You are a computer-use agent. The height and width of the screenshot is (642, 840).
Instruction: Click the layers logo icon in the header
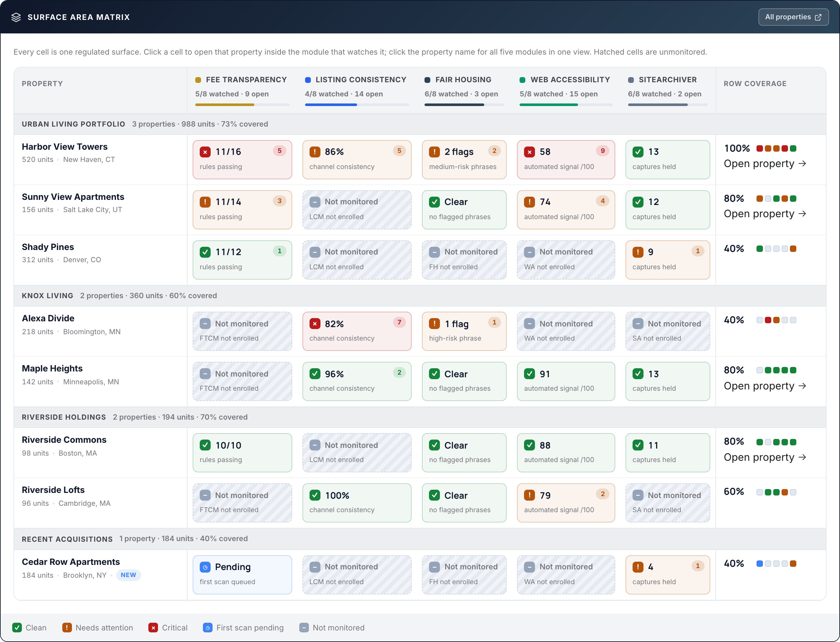(16, 17)
